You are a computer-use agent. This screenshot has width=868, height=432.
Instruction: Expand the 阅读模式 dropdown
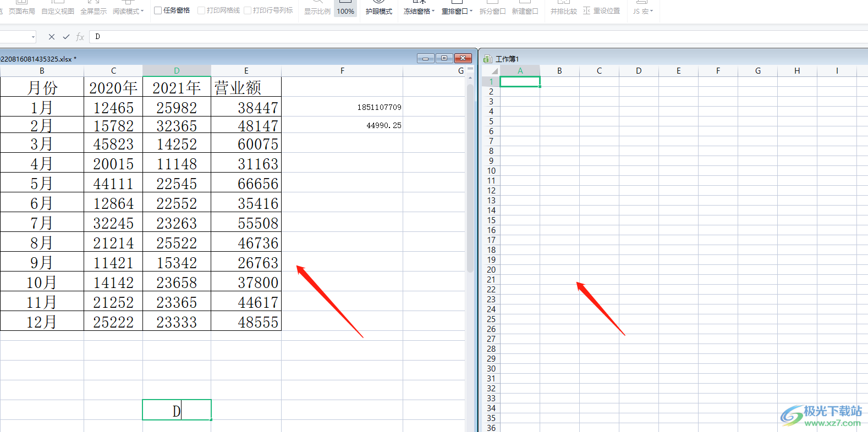click(x=142, y=11)
